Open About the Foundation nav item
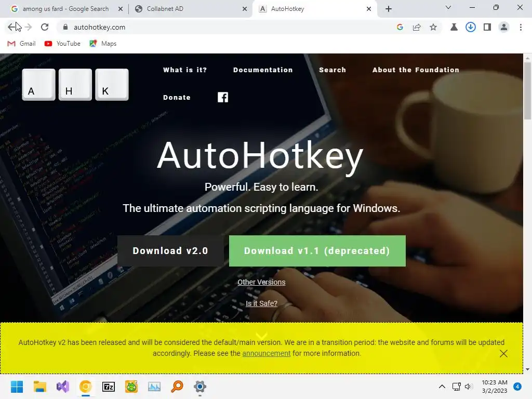Viewport: 532px width, 399px height. click(416, 70)
